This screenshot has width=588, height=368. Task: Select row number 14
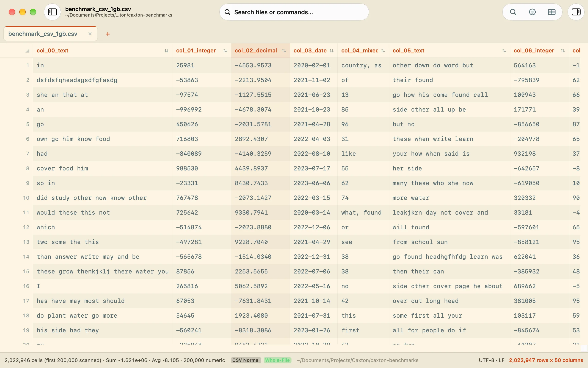tap(26, 256)
